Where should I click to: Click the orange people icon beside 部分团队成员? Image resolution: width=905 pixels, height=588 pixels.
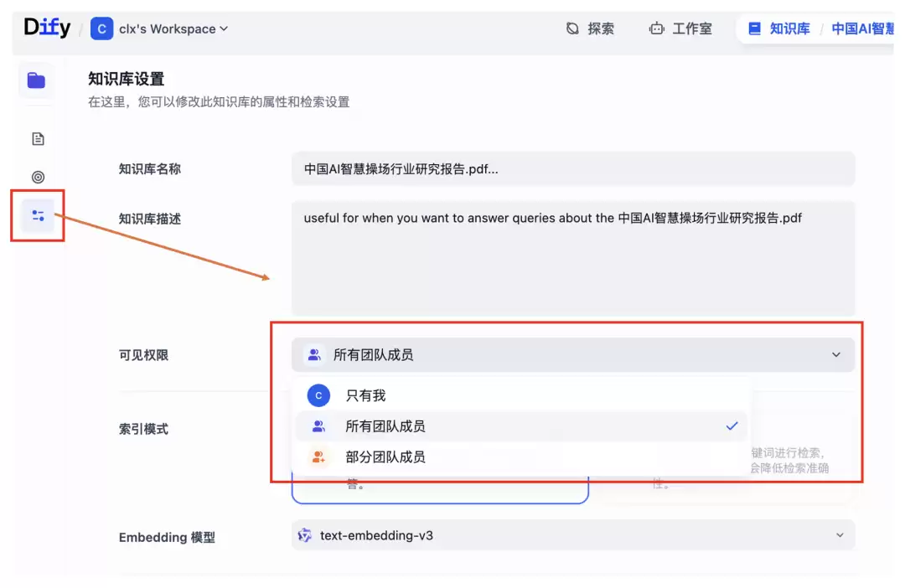point(318,457)
